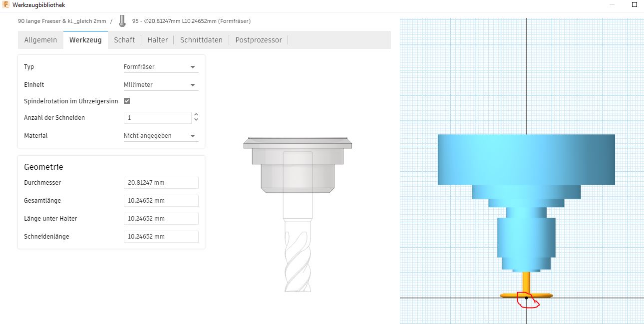Open the Einheit Millimeter dropdown
The width and height of the screenshot is (644, 324).
pyautogui.click(x=161, y=85)
